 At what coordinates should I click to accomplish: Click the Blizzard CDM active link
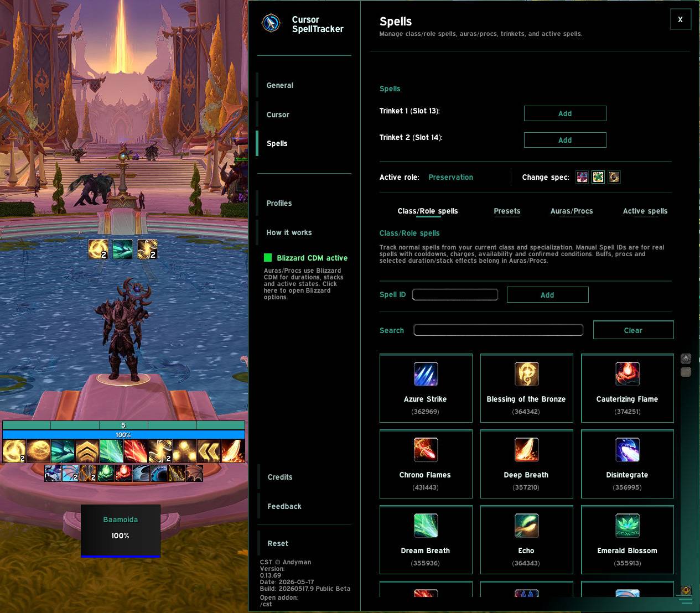point(312,258)
